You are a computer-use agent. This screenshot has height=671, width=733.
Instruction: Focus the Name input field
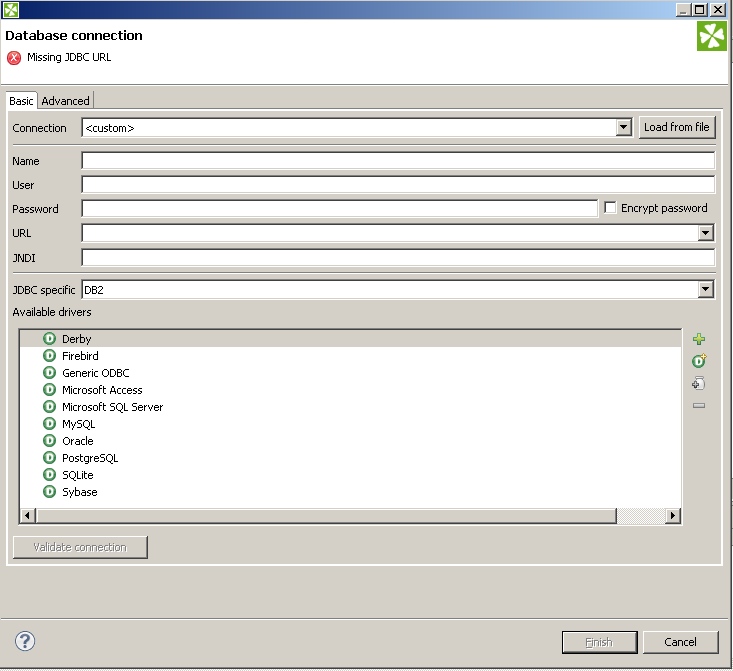click(398, 160)
